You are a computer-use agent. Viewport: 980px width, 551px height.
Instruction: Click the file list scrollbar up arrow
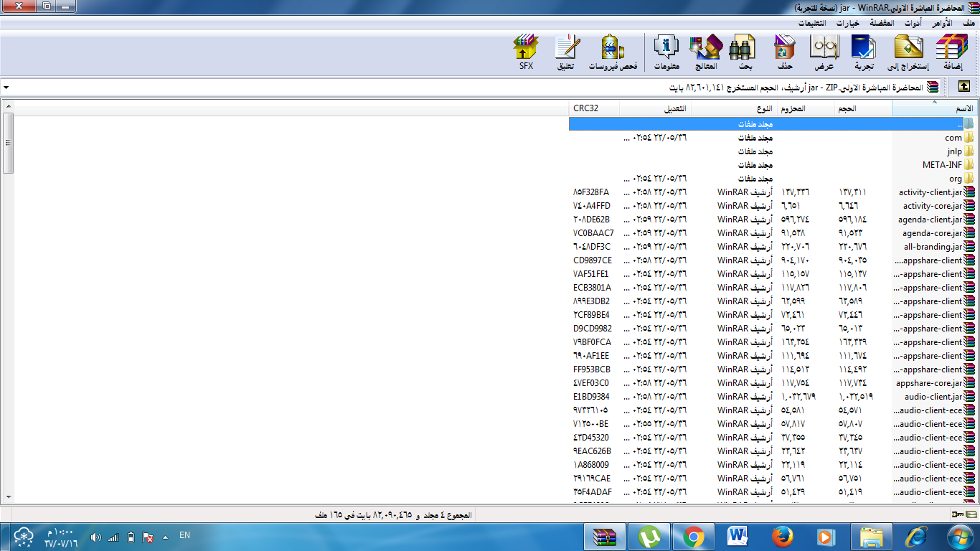coord(8,107)
